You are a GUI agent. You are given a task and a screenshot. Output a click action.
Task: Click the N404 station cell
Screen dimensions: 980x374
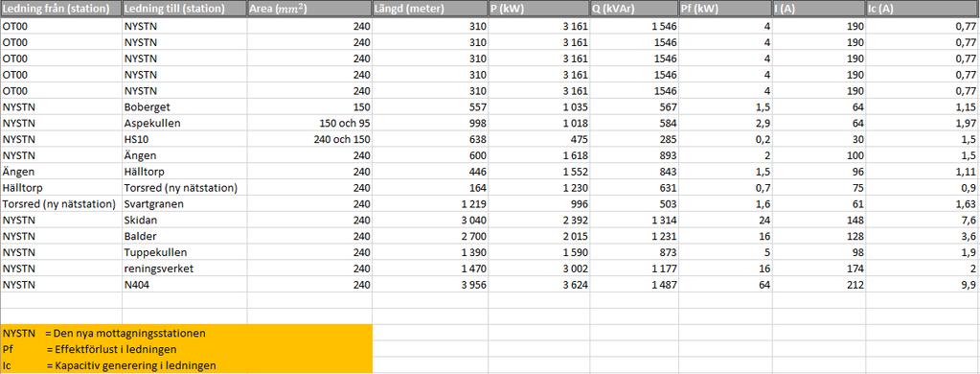(x=185, y=285)
